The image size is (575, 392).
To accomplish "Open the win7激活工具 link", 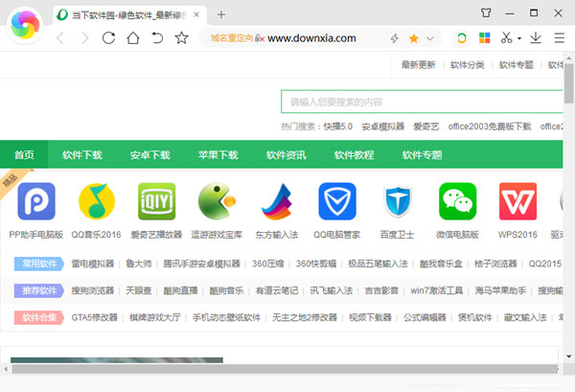I will 436,290.
